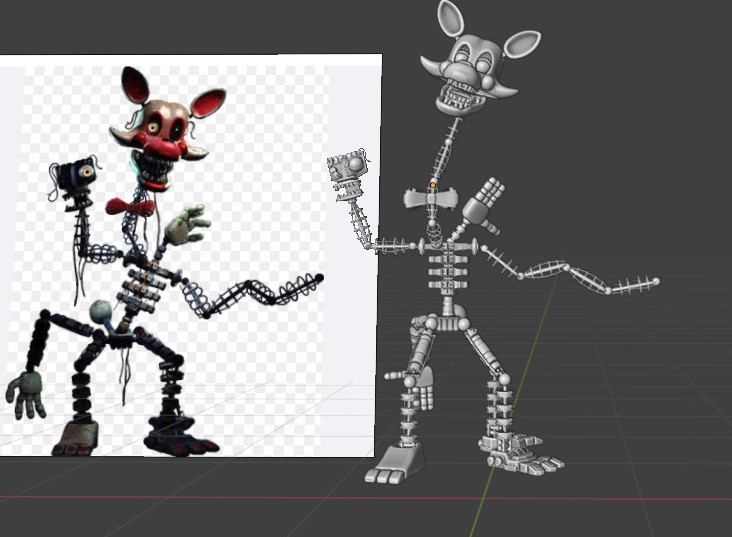732x537 pixels.
Task: Select the gray model's flat three-toed foot
Action: (396, 463)
